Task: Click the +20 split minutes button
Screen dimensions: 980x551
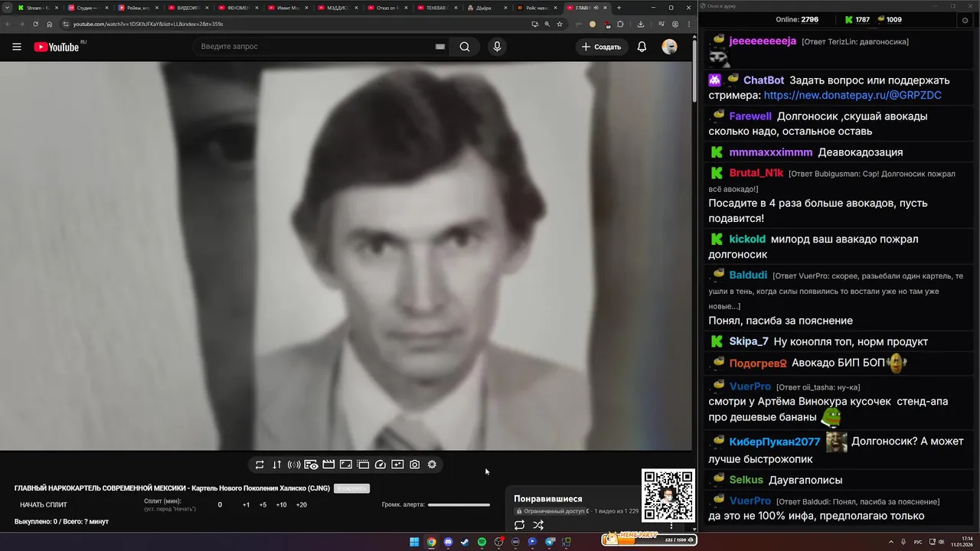Action: 301,505
